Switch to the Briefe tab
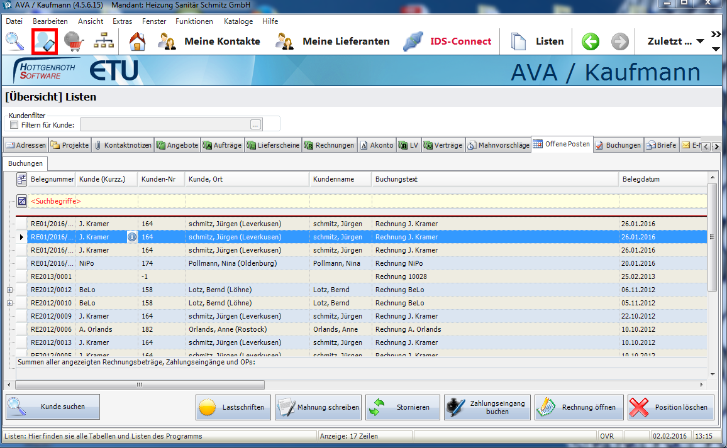Viewport: 727px width, 448px height. [x=661, y=145]
